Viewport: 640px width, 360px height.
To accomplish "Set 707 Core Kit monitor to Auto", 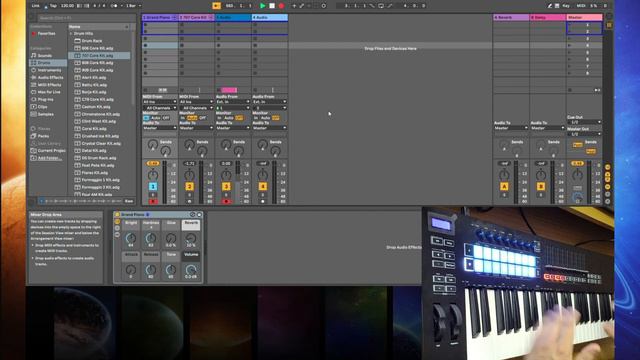I will (x=192, y=118).
